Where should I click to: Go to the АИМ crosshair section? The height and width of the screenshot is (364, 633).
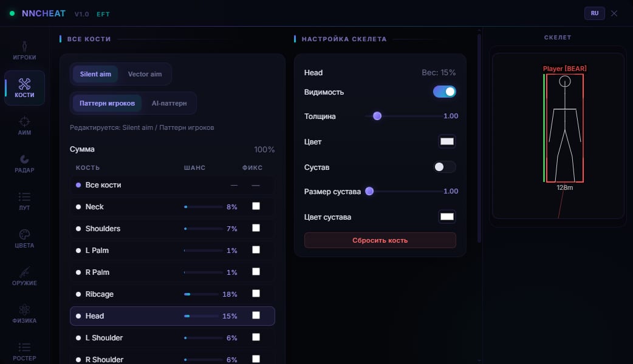24,126
